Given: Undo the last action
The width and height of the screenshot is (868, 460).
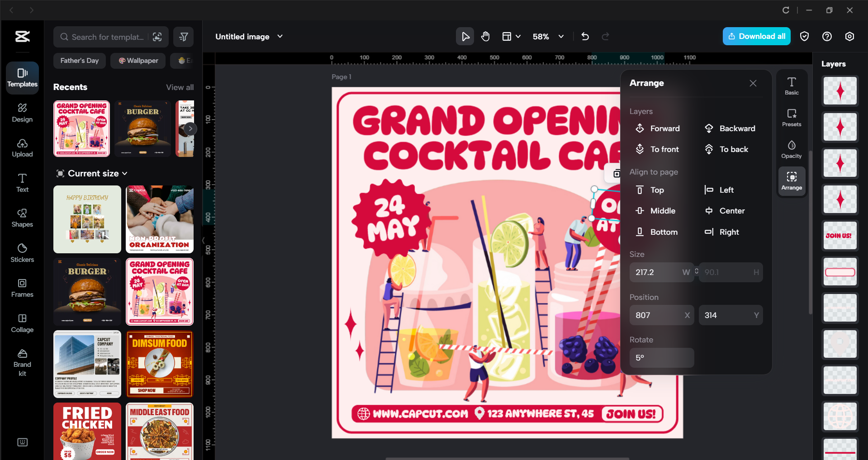Looking at the screenshot, I should tap(585, 36).
